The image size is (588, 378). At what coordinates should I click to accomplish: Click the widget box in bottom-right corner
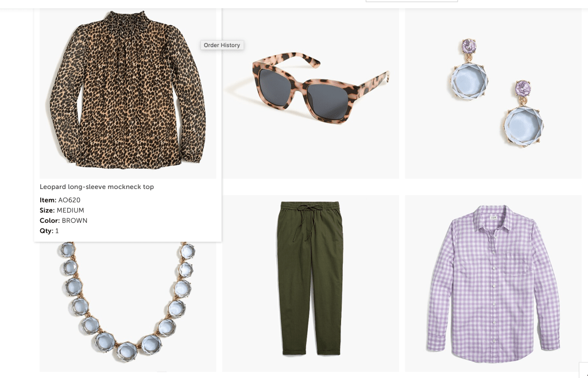pos(583,370)
